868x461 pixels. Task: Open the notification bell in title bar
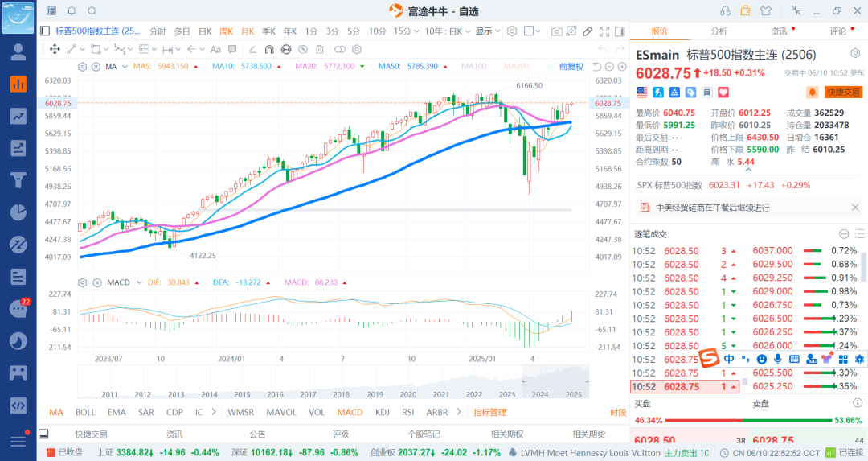click(72, 11)
